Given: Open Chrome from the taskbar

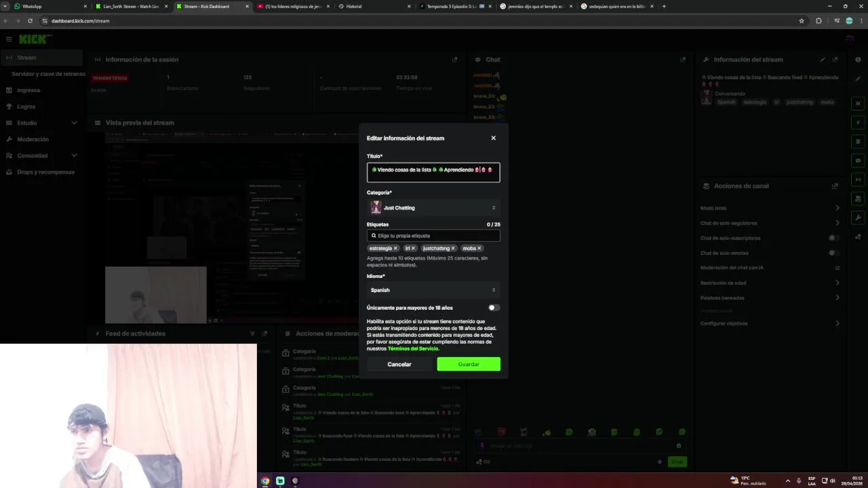Looking at the screenshot, I should pyautogui.click(x=265, y=481).
